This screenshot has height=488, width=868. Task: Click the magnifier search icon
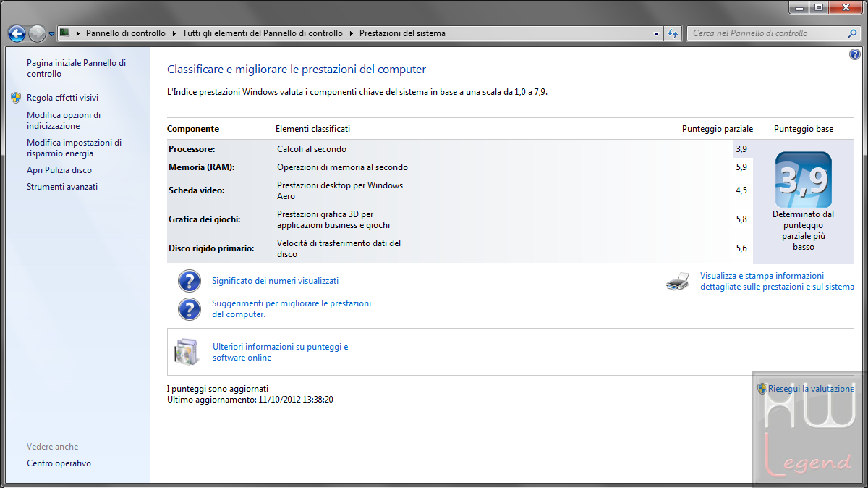click(853, 33)
